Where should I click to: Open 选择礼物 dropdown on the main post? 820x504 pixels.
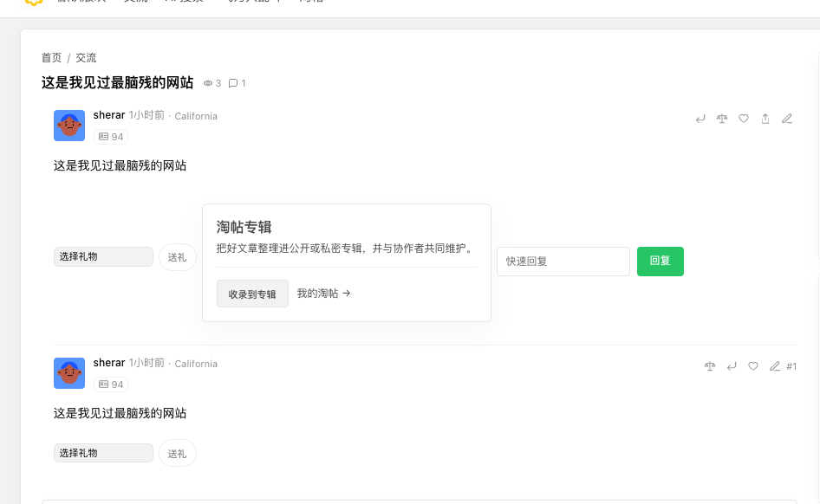pos(103,257)
